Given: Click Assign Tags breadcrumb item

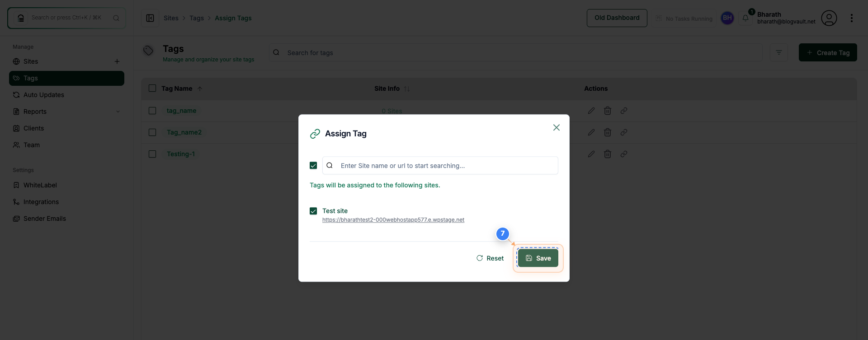Looking at the screenshot, I should (233, 18).
